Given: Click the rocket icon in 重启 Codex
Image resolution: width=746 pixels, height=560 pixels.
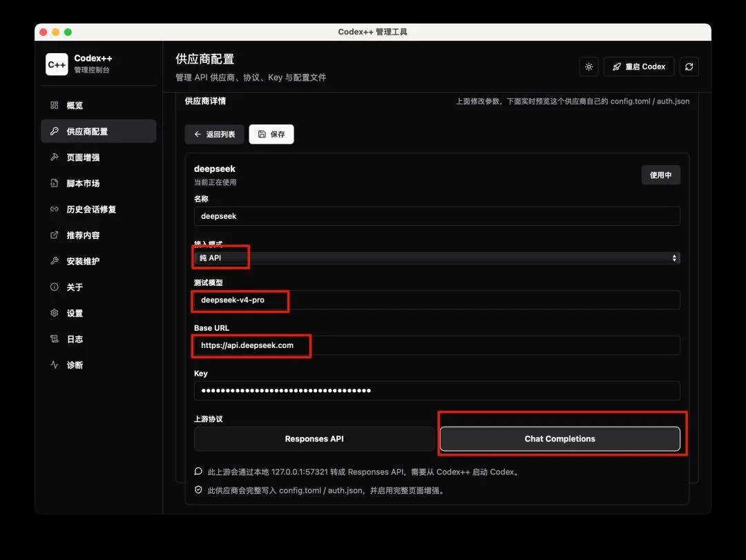Looking at the screenshot, I should (617, 66).
